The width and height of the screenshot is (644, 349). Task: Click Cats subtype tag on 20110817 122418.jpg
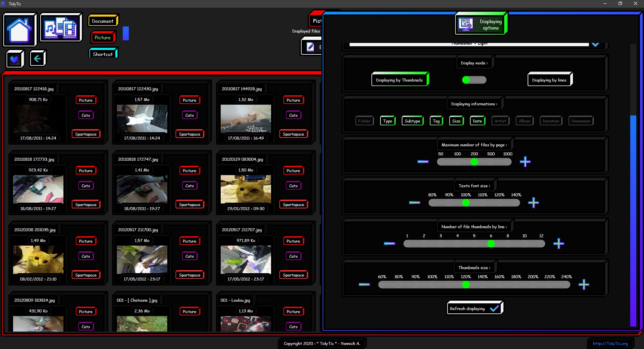coord(86,115)
